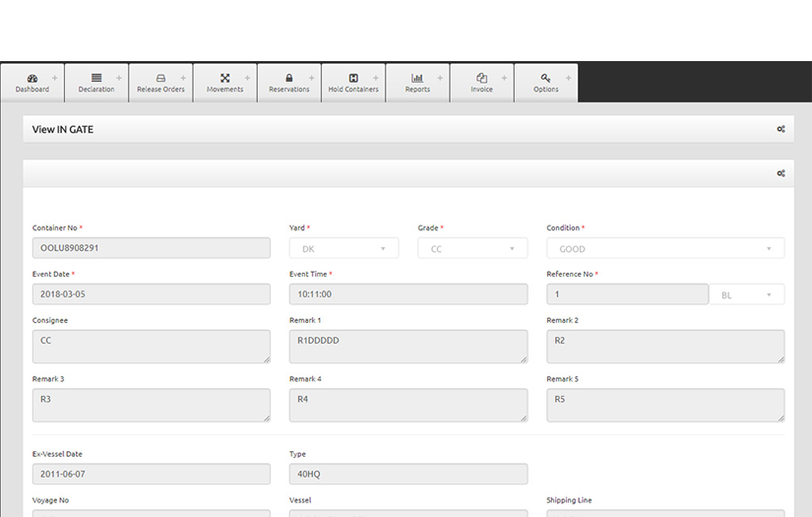This screenshot has height=517, width=812.
Task: Click the plus icon beside Reports
Action: pyautogui.click(x=440, y=78)
